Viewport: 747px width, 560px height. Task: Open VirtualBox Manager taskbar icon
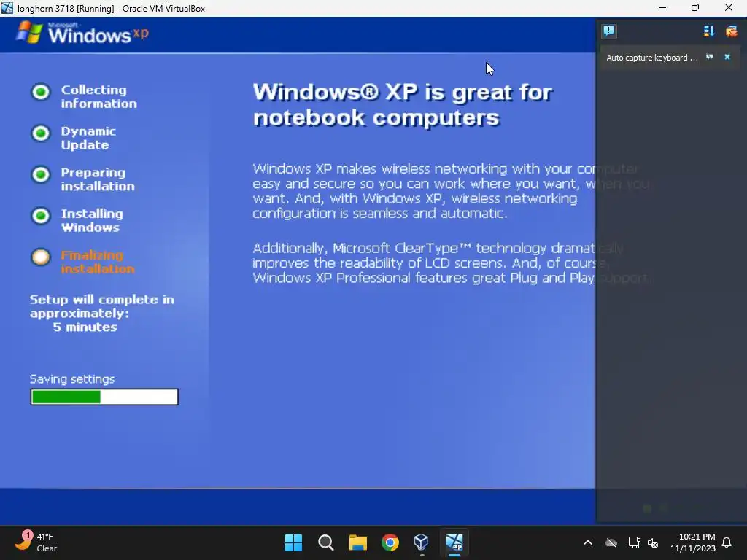coord(422,542)
